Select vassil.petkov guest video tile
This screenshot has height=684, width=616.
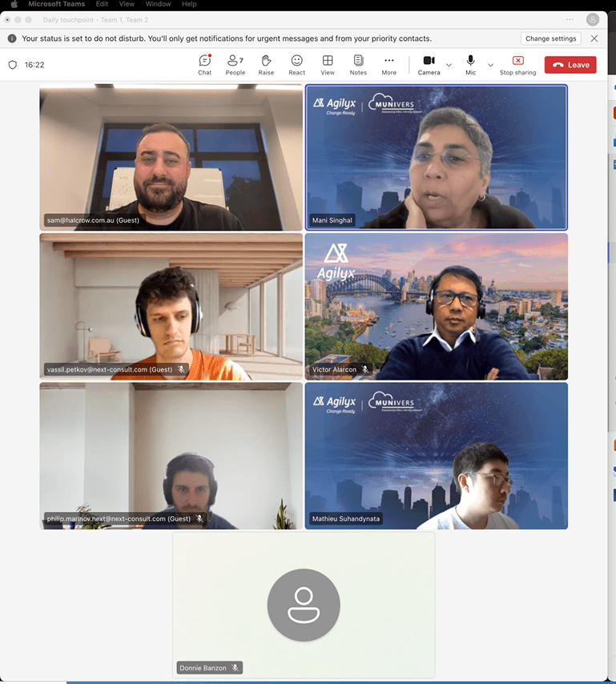(171, 307)
